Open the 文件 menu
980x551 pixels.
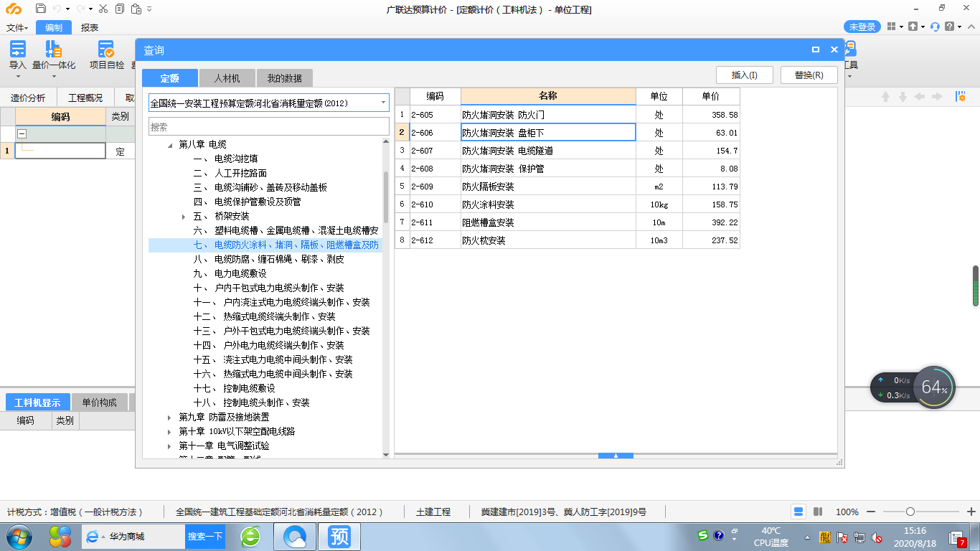17,27
